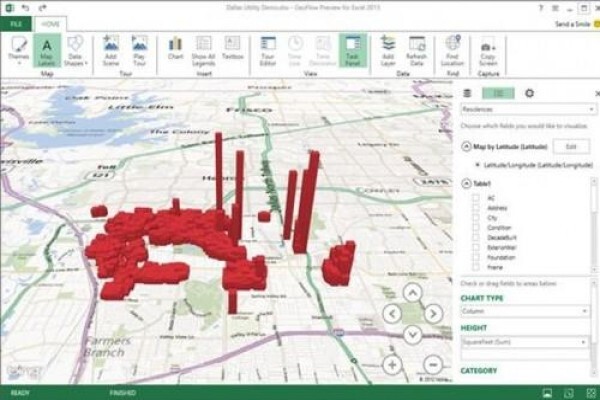600x400 pixels.
Task: Open the Data Shapes menu
Action: click(x=75, y=51)
